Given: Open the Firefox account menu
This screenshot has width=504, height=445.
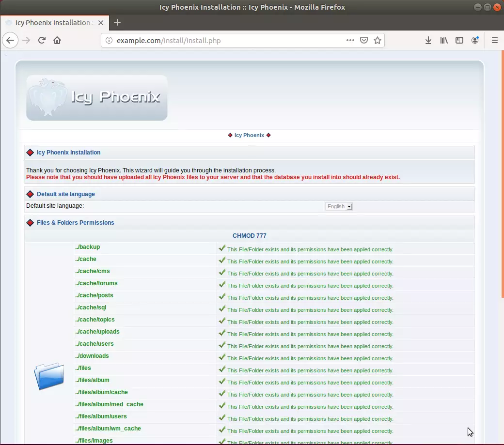Looking at the screenshot, I should click(475, 41).
